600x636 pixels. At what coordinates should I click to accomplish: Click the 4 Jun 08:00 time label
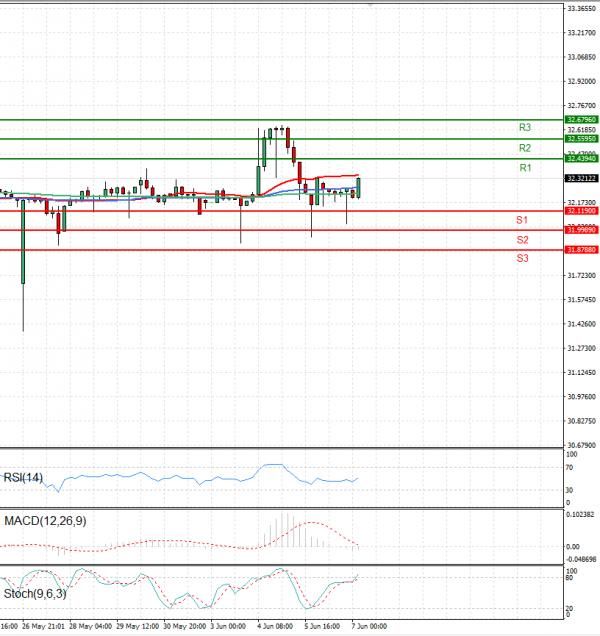point(275,626)
